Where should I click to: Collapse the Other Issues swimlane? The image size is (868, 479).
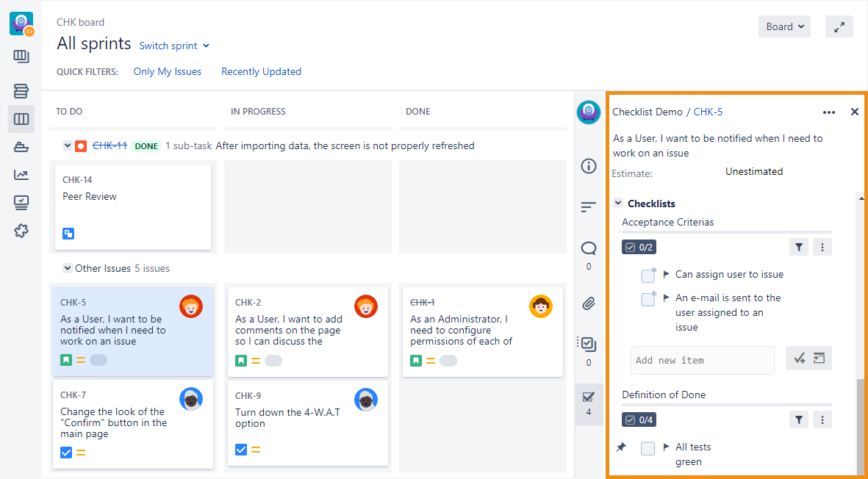(x=68, y=268)
